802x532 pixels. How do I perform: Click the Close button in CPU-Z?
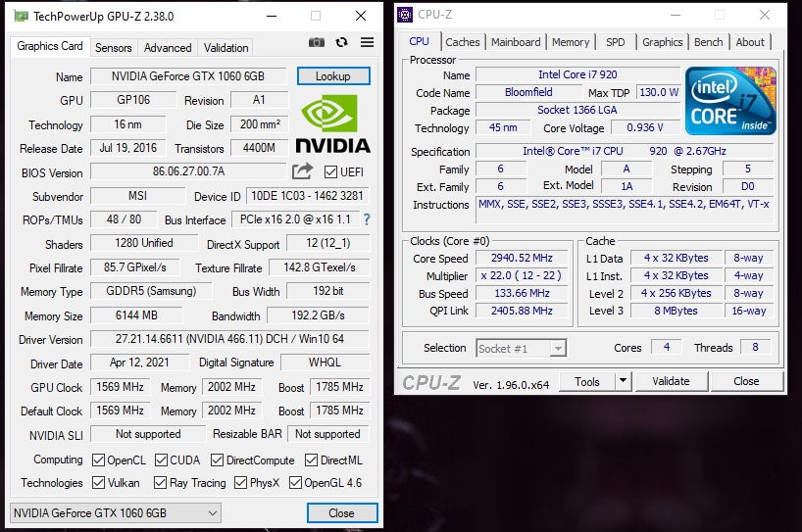(x=746, y=381)
